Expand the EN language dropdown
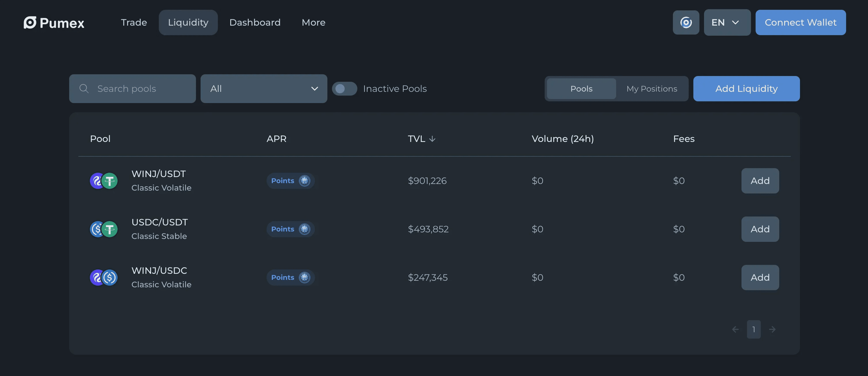The height and width of the screenshot is (376, 868). [x=727, y=22]
